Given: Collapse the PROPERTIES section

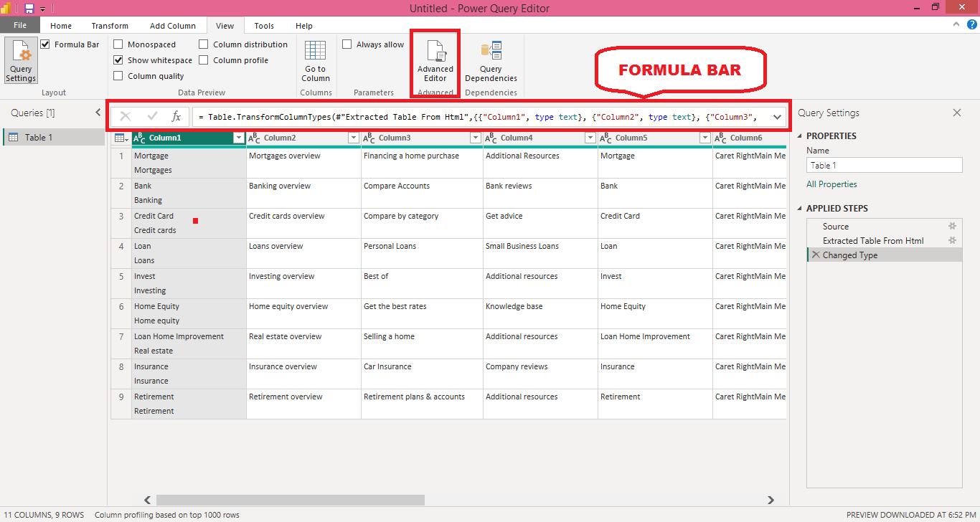Looking at the screenshot, I should coord(800,136).
